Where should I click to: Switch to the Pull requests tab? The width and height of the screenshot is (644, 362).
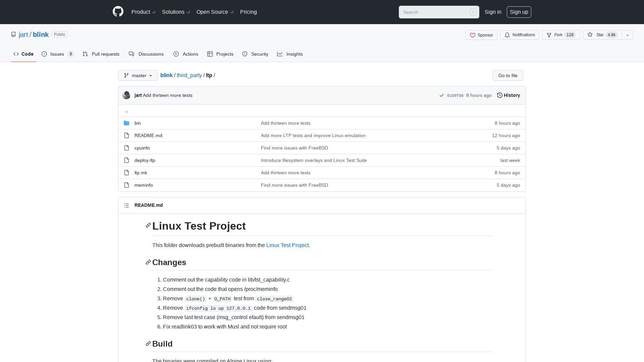(101, 54)
